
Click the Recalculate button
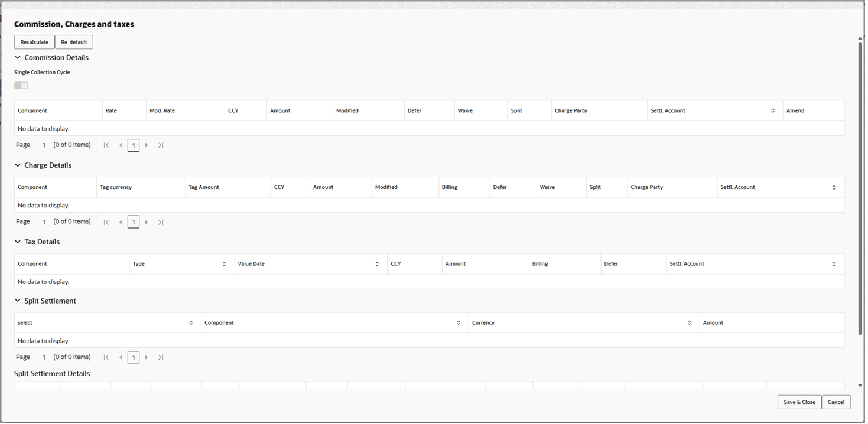(34, 42)
